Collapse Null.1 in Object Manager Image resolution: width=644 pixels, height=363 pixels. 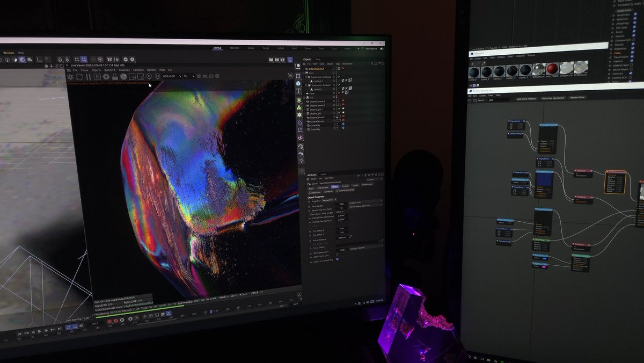(303, 73)
